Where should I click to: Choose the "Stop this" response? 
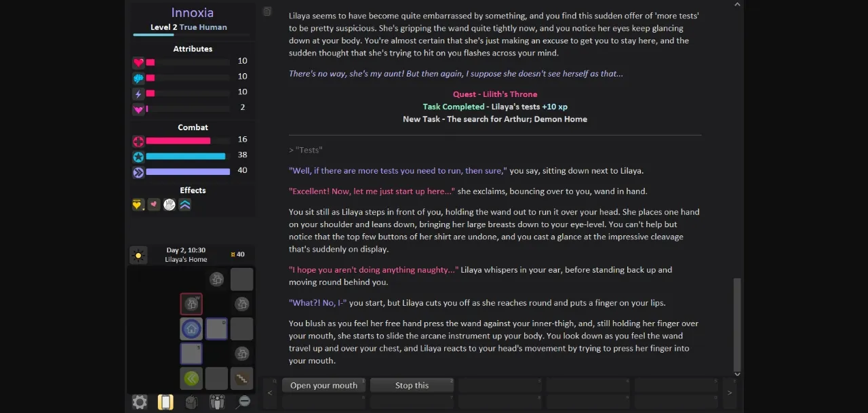point(412,385)
